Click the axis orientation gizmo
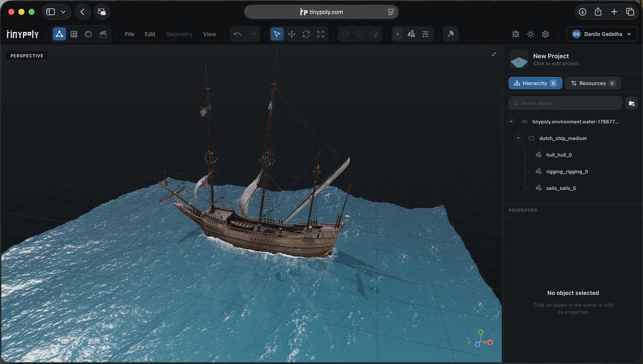This screenshot has height=364, width=643. (483, 338)
